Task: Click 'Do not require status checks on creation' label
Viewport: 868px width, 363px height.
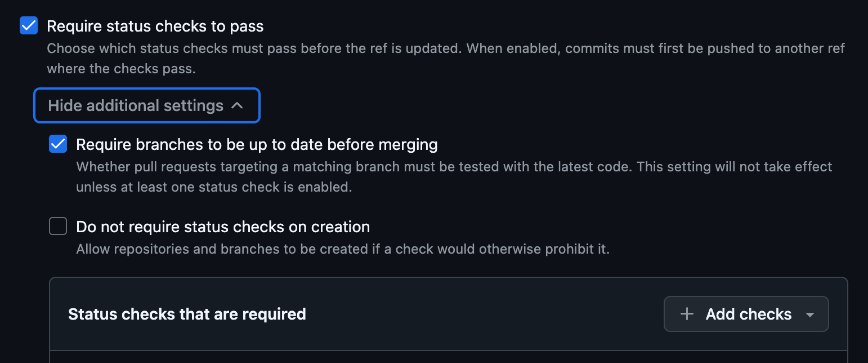Action: tap(223, 227)
